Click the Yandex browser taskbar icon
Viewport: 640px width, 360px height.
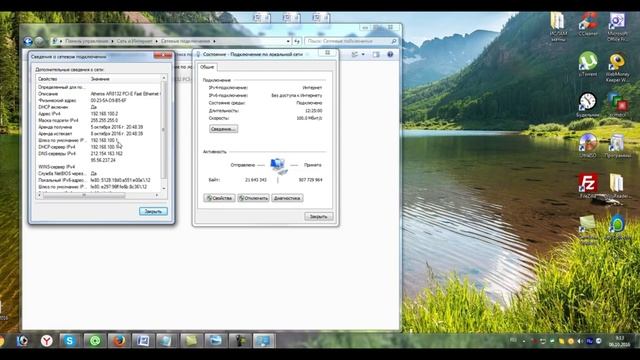(47, 340)
